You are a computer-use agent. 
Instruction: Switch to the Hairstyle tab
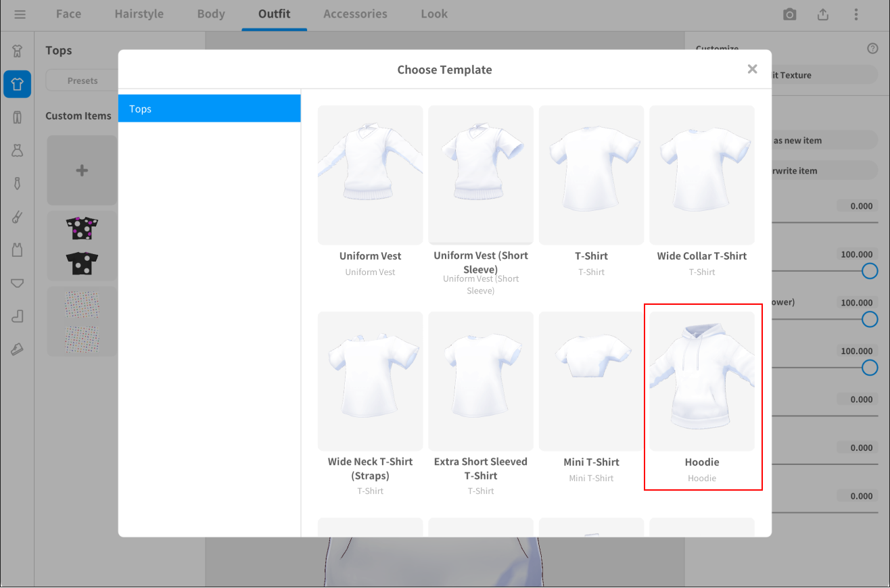point(139,14)
